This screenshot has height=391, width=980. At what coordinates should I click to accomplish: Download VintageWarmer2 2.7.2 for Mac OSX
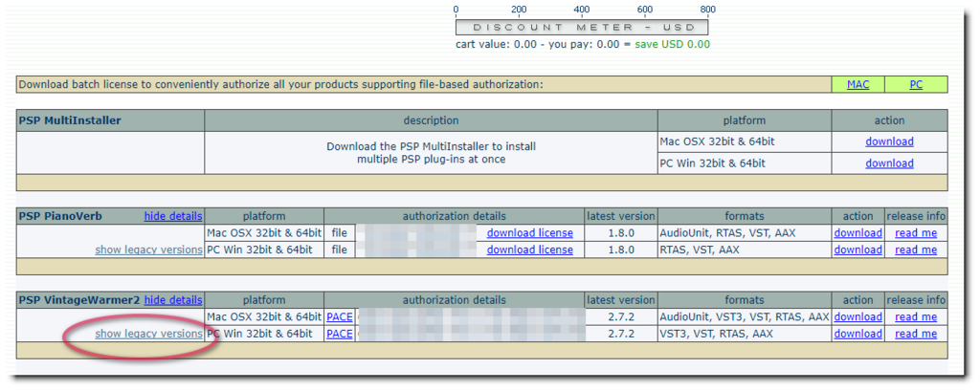coord(858,316)
